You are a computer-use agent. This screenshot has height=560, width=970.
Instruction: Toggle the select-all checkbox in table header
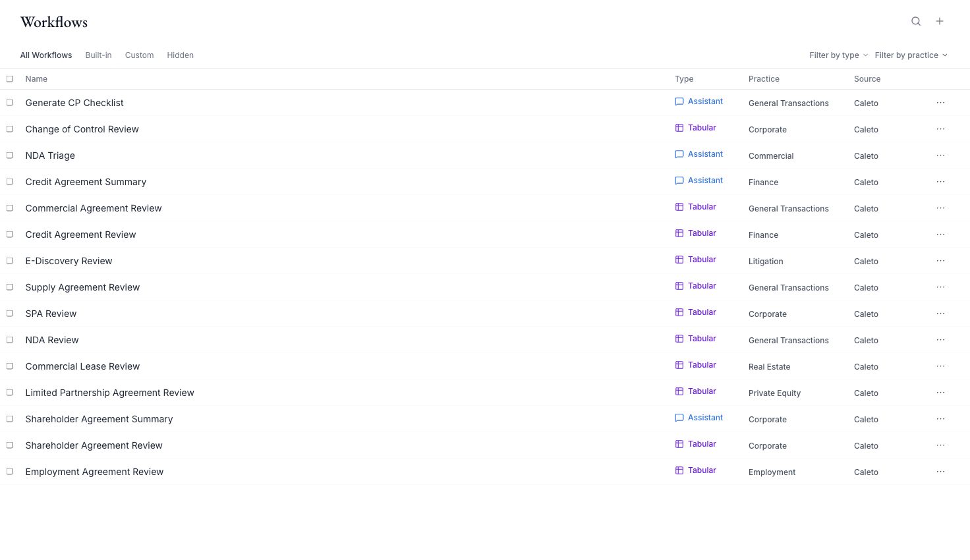tap(10, 79)
